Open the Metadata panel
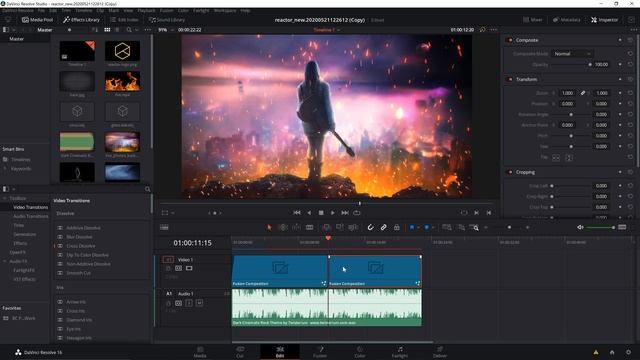Viewport: 640px width, 360px height. click(x=567, y=20)
